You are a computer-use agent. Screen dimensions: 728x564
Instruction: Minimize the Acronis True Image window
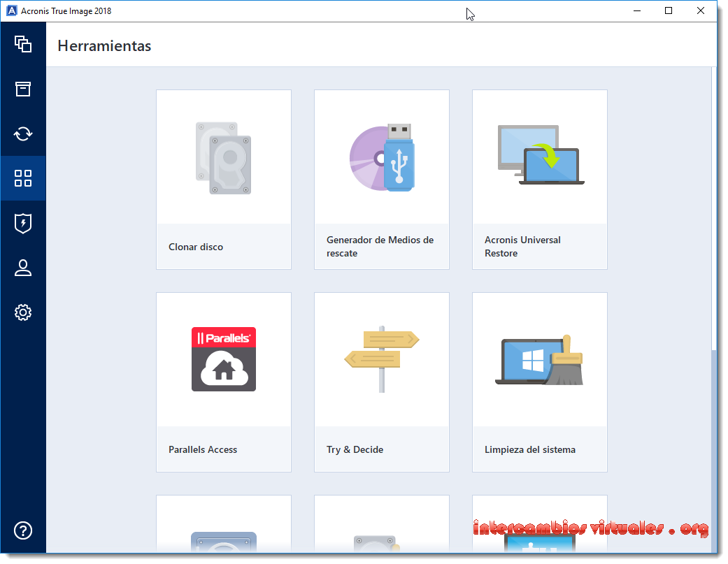click(637, 10)
